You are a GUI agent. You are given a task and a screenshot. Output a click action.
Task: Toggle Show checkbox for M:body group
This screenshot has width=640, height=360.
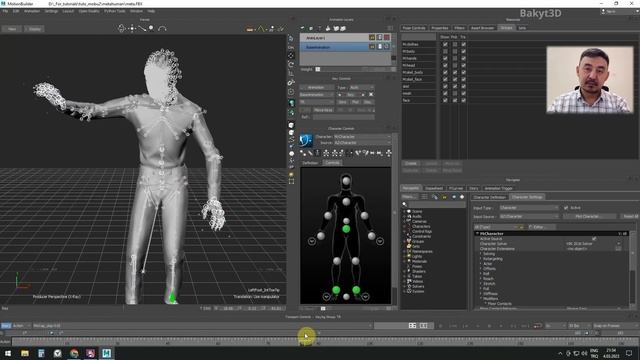[x=445, y=51]
